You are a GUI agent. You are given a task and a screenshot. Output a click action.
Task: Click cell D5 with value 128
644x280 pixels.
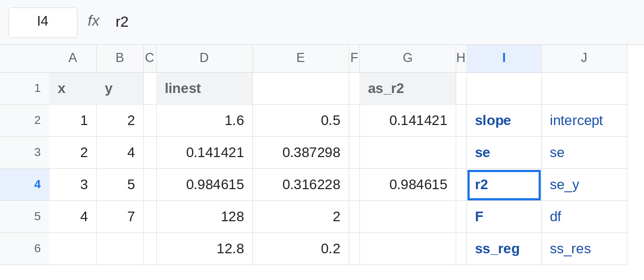[204, 216]
